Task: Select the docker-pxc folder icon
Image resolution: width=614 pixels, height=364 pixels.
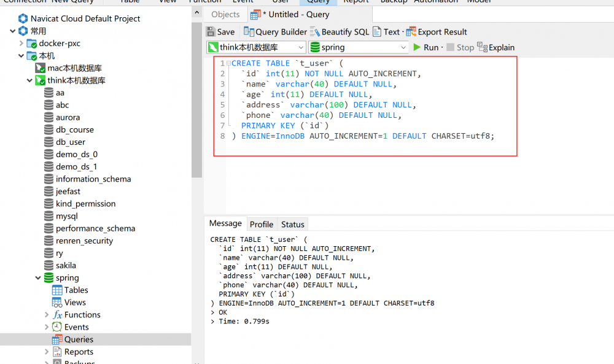Action: (x=32, y=44)
